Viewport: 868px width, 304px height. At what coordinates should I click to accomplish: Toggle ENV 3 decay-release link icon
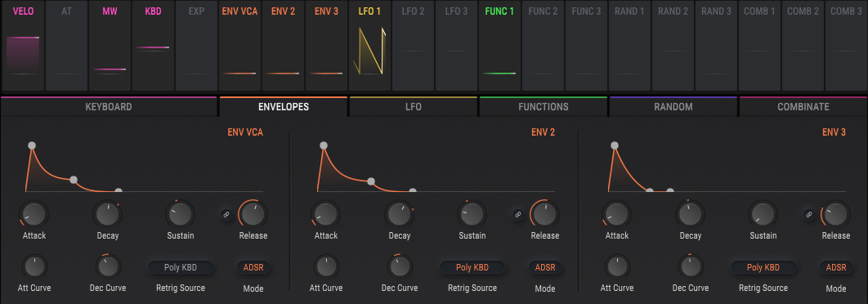coord(809,214)
